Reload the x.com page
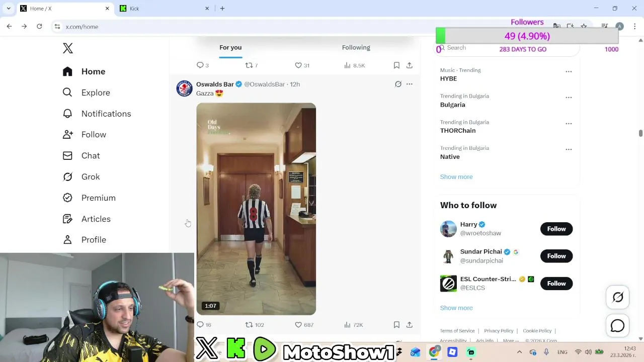This screenshot has height=362, width=644. [39, 27]
